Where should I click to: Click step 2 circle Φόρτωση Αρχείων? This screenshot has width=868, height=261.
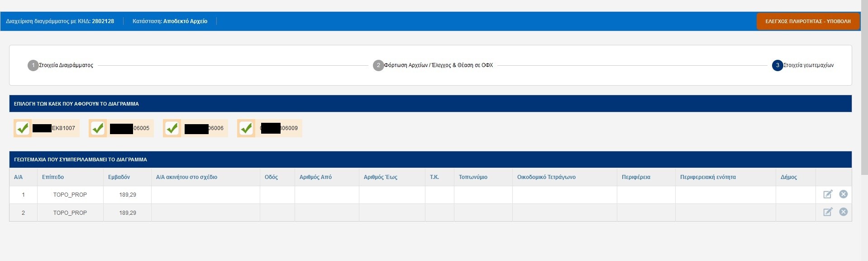click(378, 65)
